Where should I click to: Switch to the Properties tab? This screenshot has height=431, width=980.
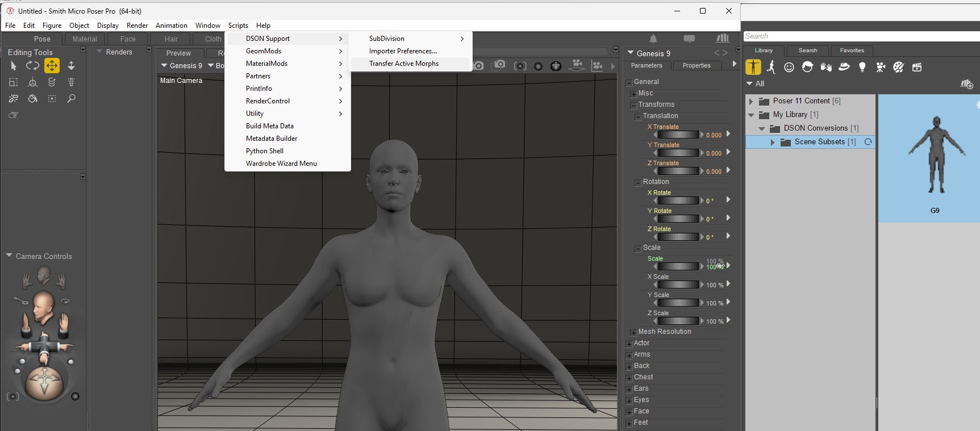(697, 65)
